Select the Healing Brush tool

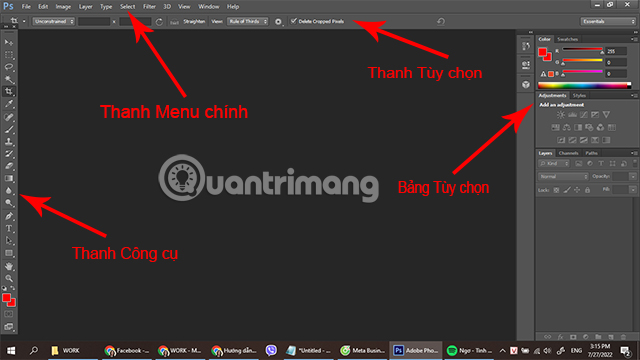(x=9, y=117)
